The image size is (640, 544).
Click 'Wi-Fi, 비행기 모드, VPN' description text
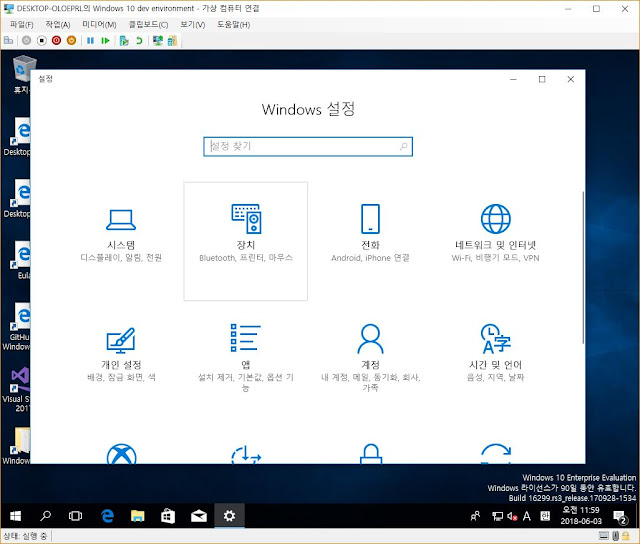[x=495, y=258]
